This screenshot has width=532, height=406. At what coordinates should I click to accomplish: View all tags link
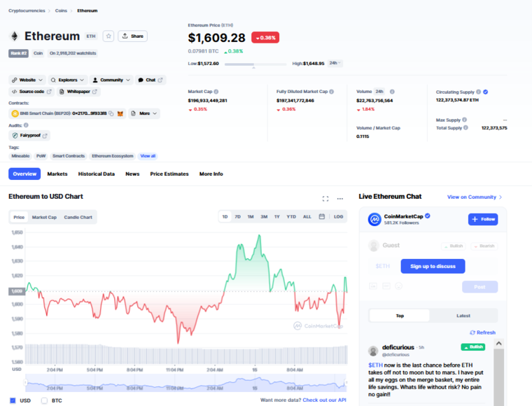[x=148, y=156]
